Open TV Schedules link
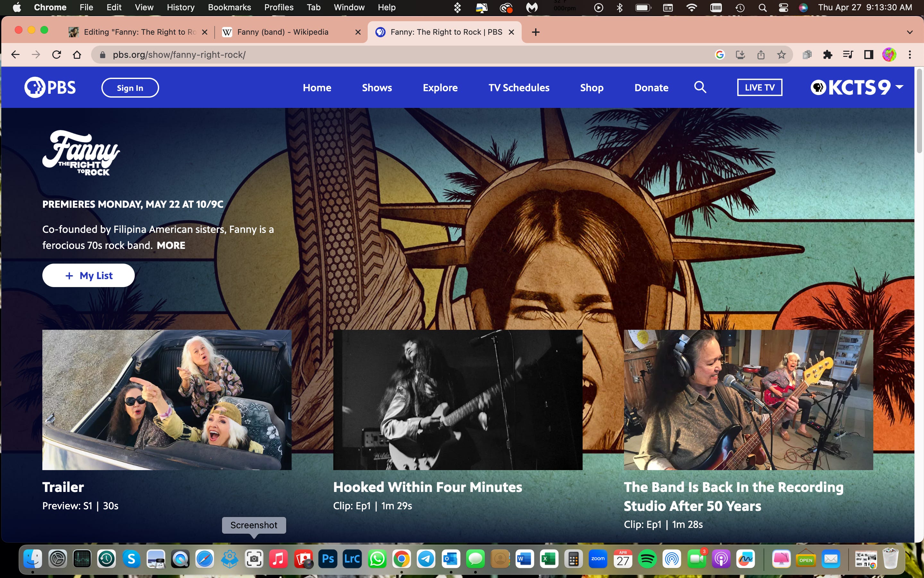Image resolution: width=924 pixels, height=578 pixels. (x=519, y=88)
